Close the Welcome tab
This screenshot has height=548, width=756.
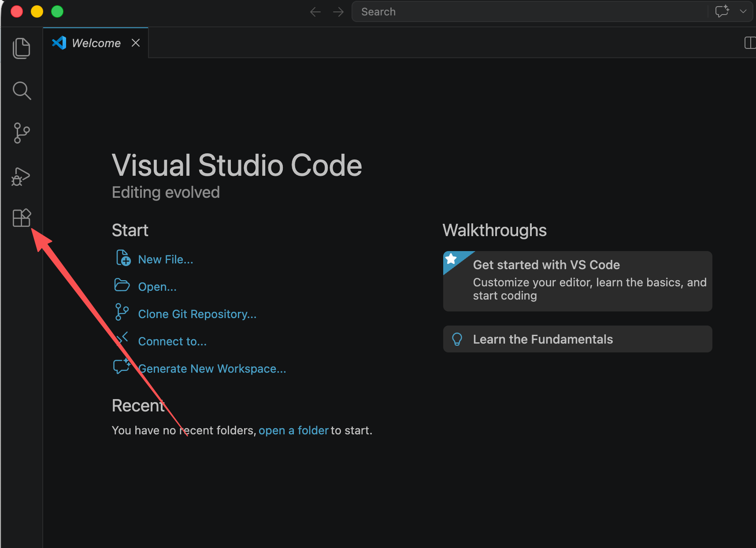point(136,43)
